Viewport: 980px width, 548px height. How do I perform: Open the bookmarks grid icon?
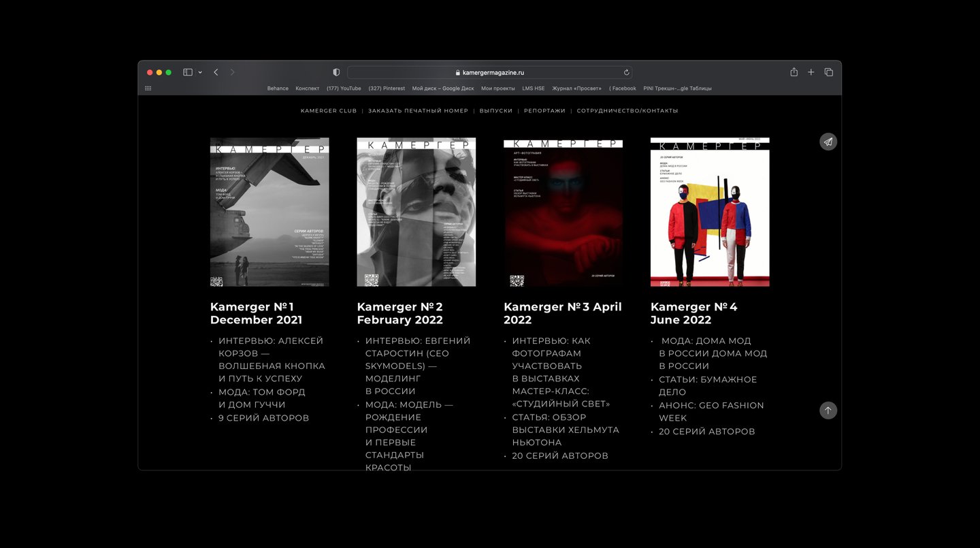click(x=148, y=88)
